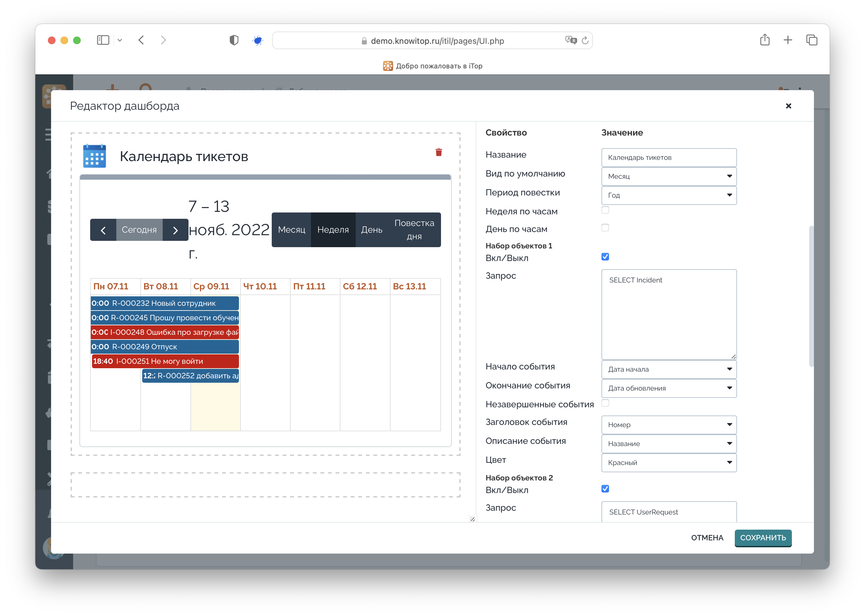Viewport: 865px width, 616px height.
Task: Click the 'СОХРАНИТЬ' button
Action: [x=763, y=538]
